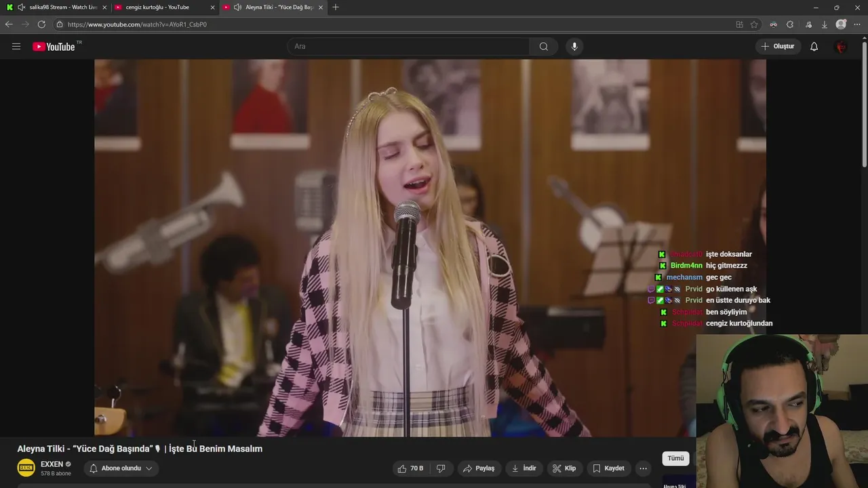Mute the salika98 Stream tab audio icon
This screenshot has width=868, height=488.
pos(22,7)
